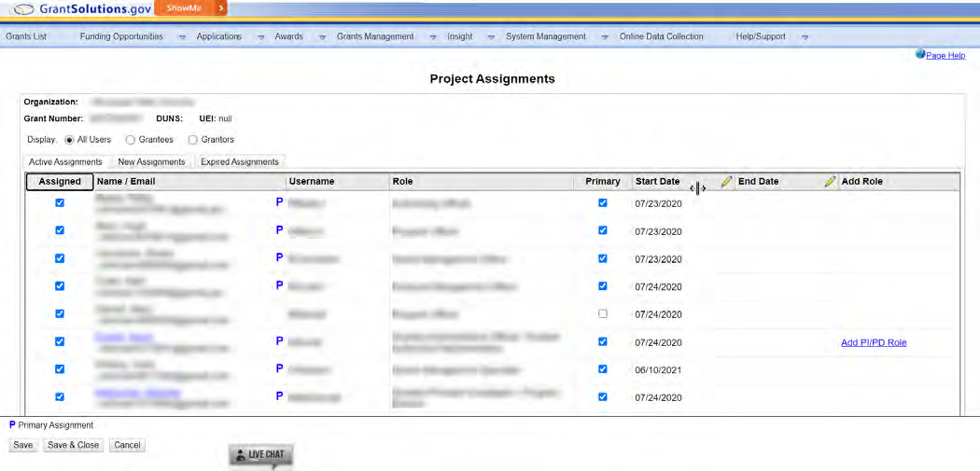Click the pencil icon beside Start Date

click(725, 182)
